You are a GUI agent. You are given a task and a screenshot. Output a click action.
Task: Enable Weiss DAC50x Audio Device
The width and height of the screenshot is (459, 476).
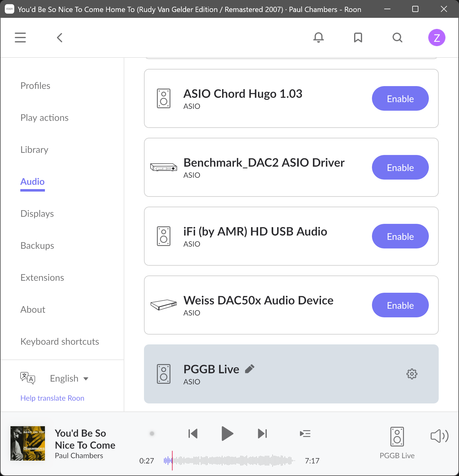(400, 305)
